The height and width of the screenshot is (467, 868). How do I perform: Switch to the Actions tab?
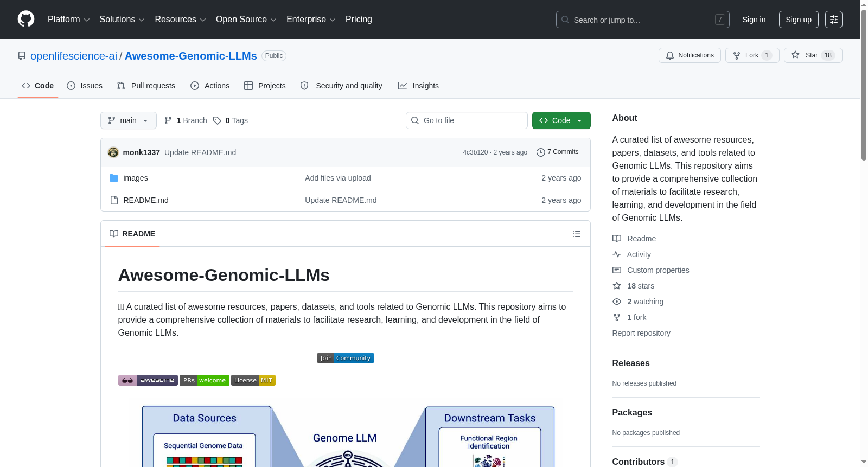click(x=210, y=86)
